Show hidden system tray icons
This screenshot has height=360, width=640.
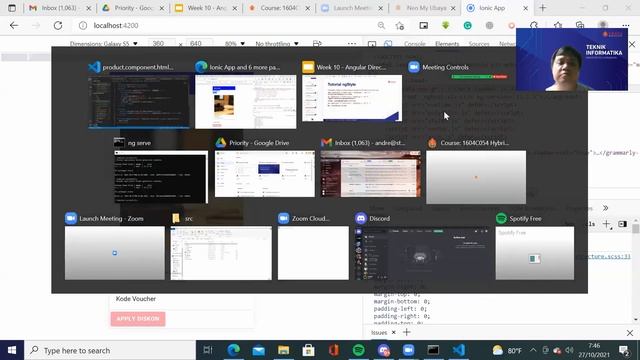click(x=533, y=350)
